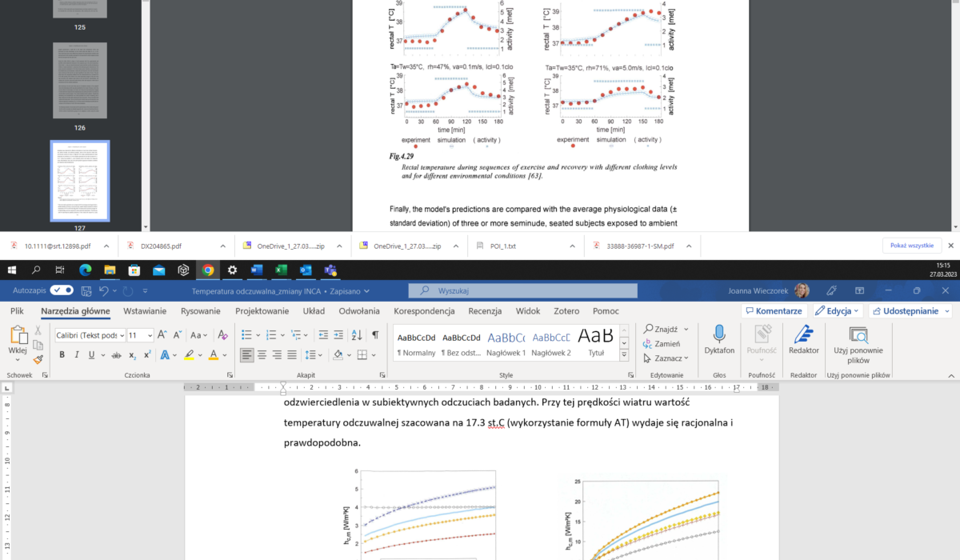Toggle show paragraph marks (¶) button

pos(375,334)
